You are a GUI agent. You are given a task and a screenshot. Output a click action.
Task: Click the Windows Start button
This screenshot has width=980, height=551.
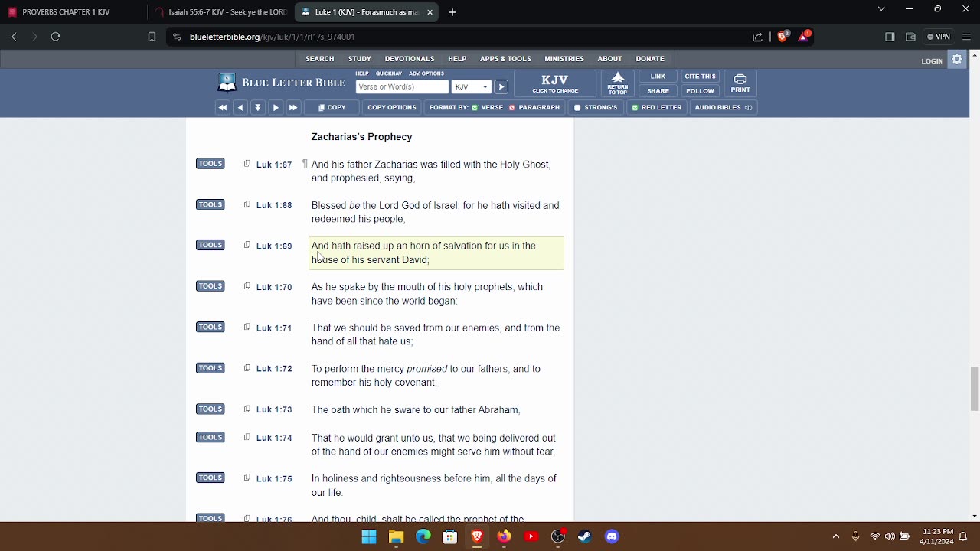[369, 536]
